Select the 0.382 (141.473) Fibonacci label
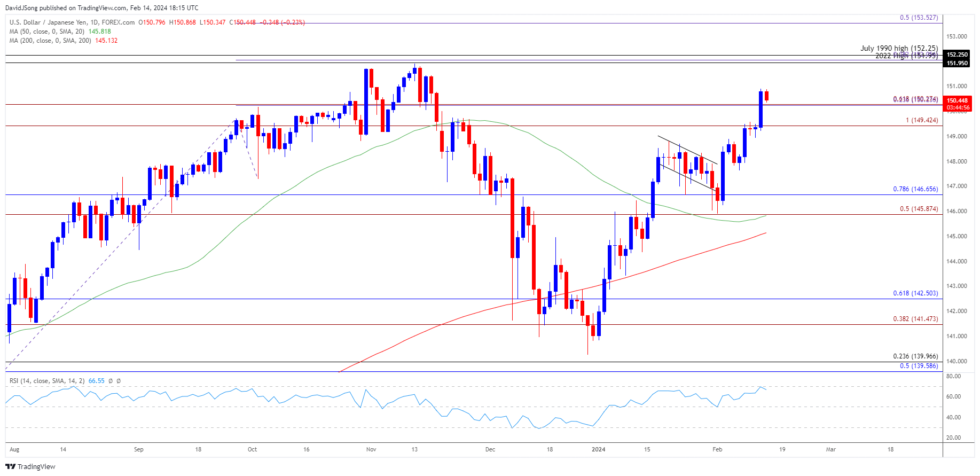This screenshot has height=476, width=980. coord(915,319)
